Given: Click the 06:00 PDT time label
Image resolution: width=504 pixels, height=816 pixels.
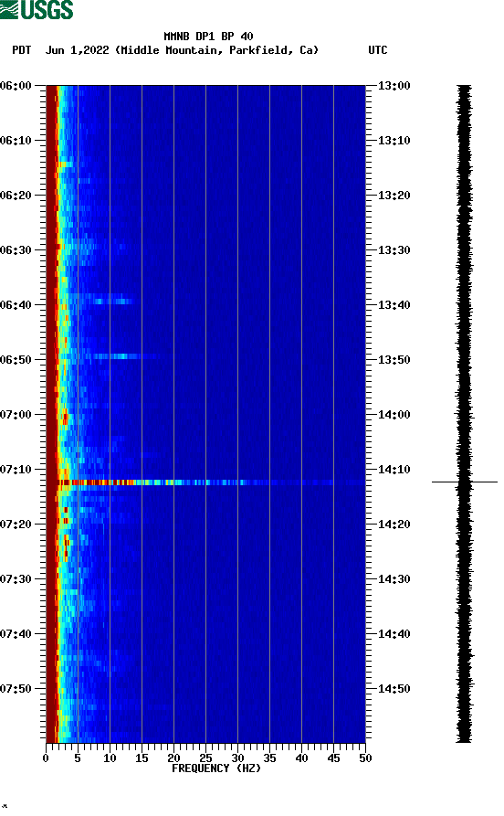Looking at the screenshot, I should (x=16, y=85).
